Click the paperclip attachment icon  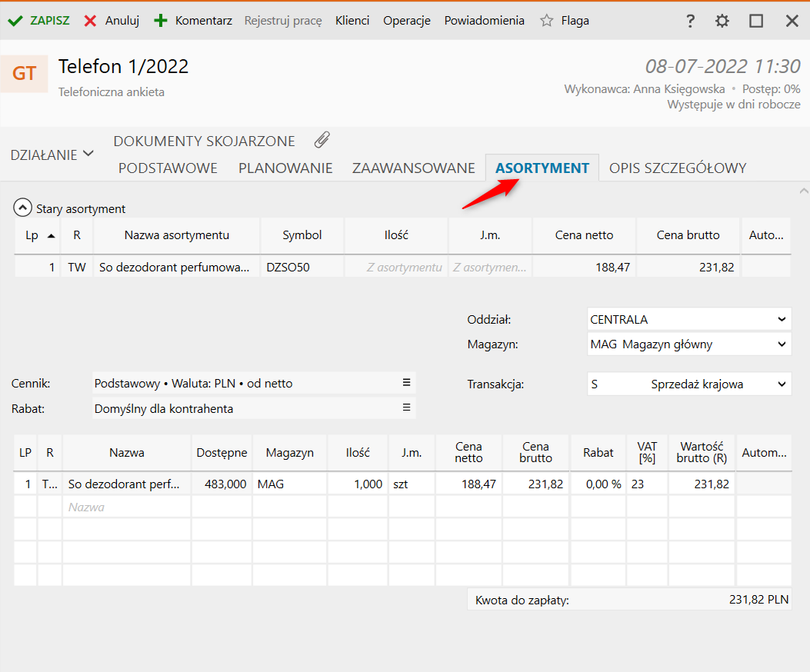pyautogui.click(x=322, y=140)
